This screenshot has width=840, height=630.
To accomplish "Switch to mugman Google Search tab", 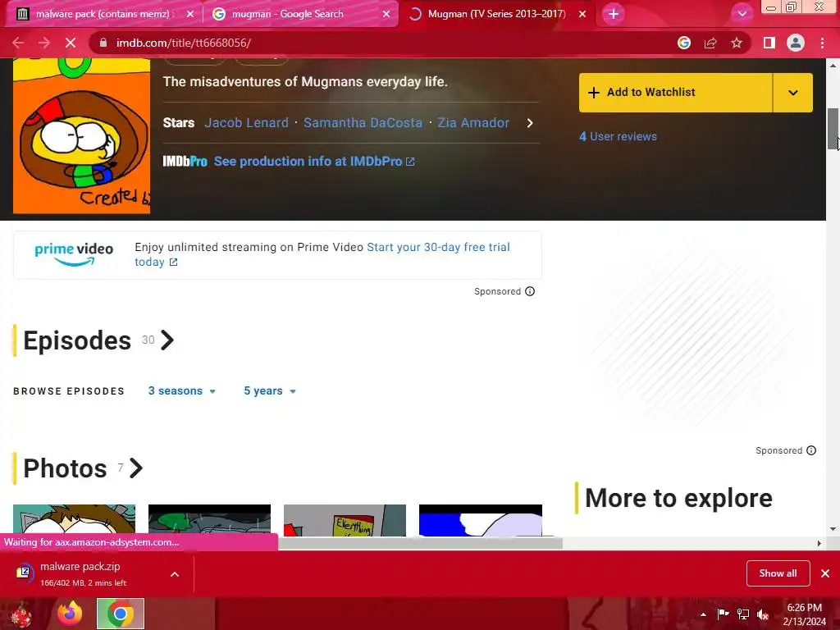I will coord(301,14).
